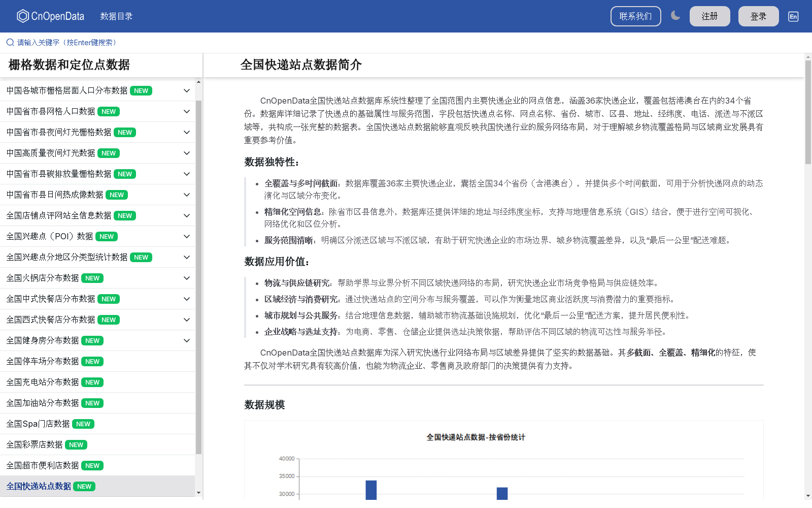Click NEW badge beside 全国彩票店数据

[x=76, y=445]
